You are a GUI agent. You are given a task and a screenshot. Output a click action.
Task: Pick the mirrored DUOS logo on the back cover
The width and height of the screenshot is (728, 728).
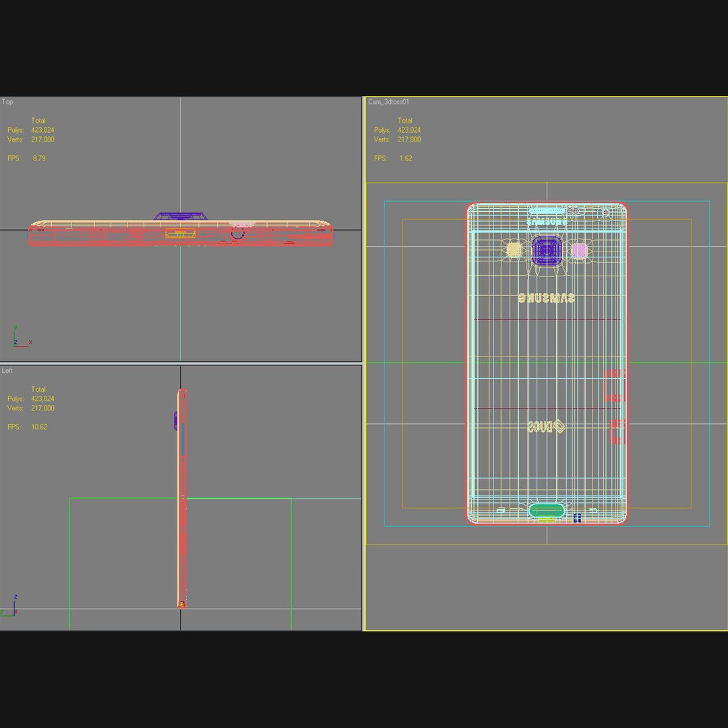(546, 427)
